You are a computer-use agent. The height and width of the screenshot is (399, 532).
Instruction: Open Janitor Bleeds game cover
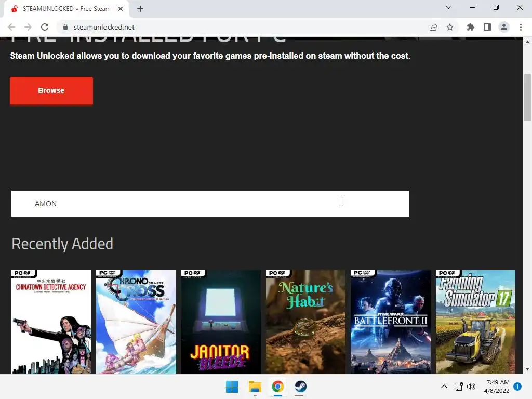click(x=221, y=322)
